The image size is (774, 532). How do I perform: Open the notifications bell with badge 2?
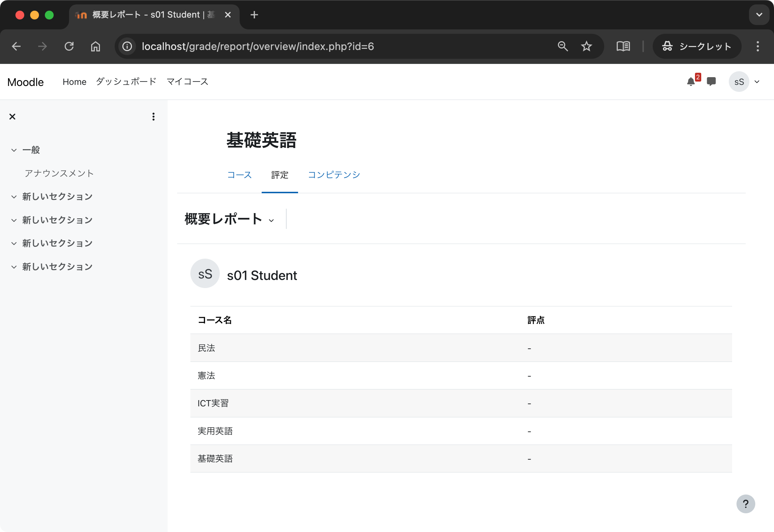coord(691,82)
